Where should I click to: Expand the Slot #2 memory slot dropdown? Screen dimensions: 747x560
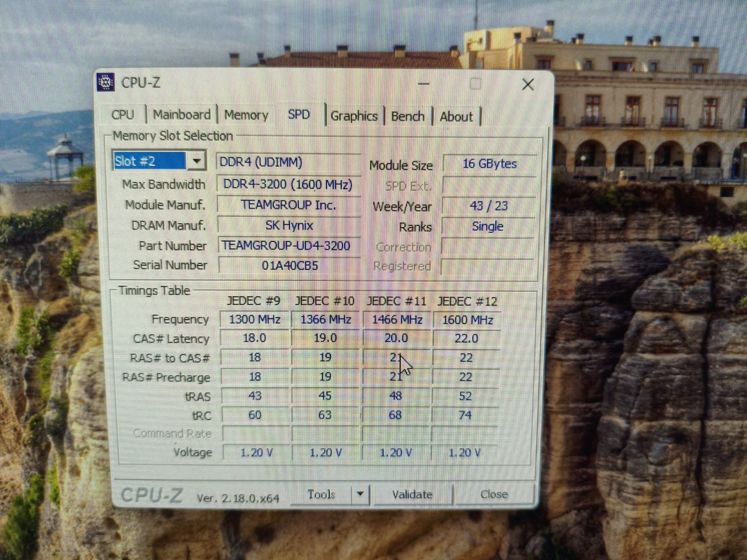point(197,160)
